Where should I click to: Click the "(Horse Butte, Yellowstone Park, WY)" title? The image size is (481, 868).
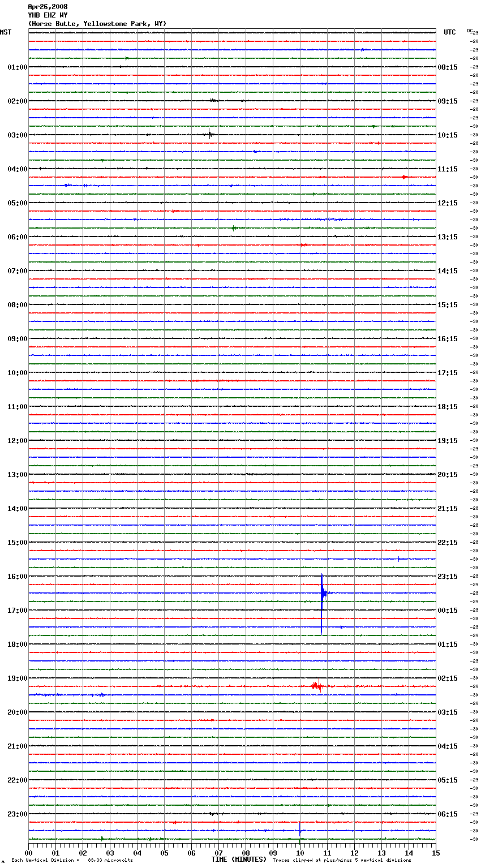click(x=97, y=24)
